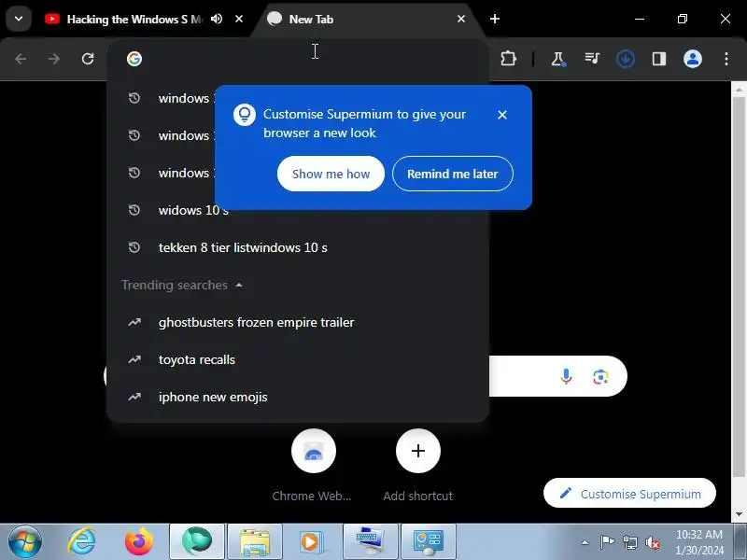Open on-screen keyboard taskbar icon
The width and height of the screenshot is (747, 560).
371,542
